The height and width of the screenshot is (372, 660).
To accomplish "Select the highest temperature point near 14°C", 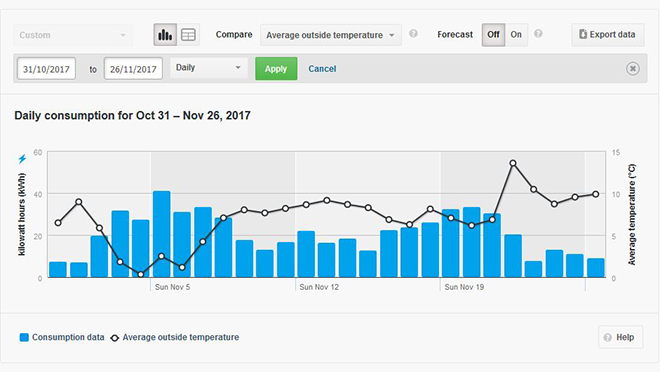I will click(513, 163).
